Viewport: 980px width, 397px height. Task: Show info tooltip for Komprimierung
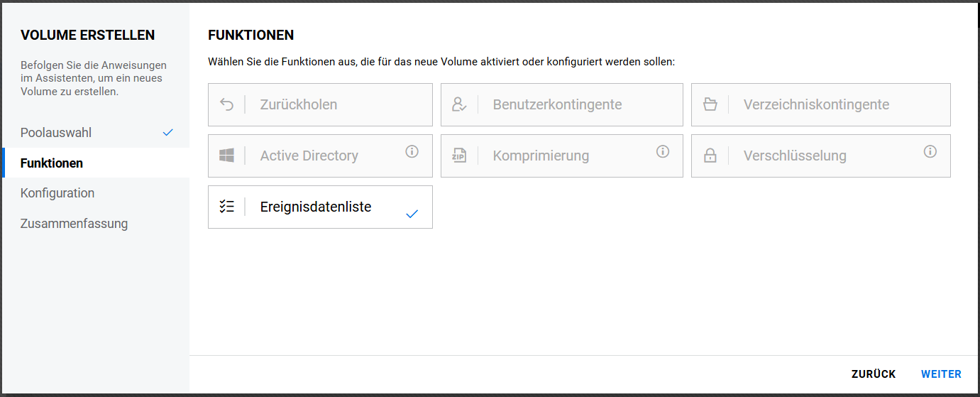[x=663, y=151]
